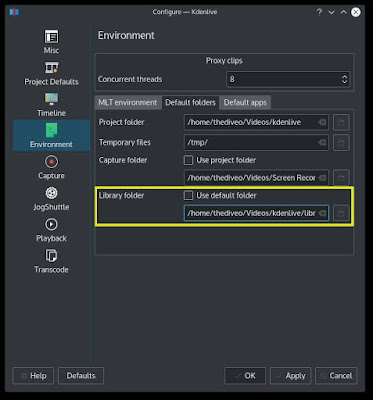Click the "Library folder" label

point(121,195)
